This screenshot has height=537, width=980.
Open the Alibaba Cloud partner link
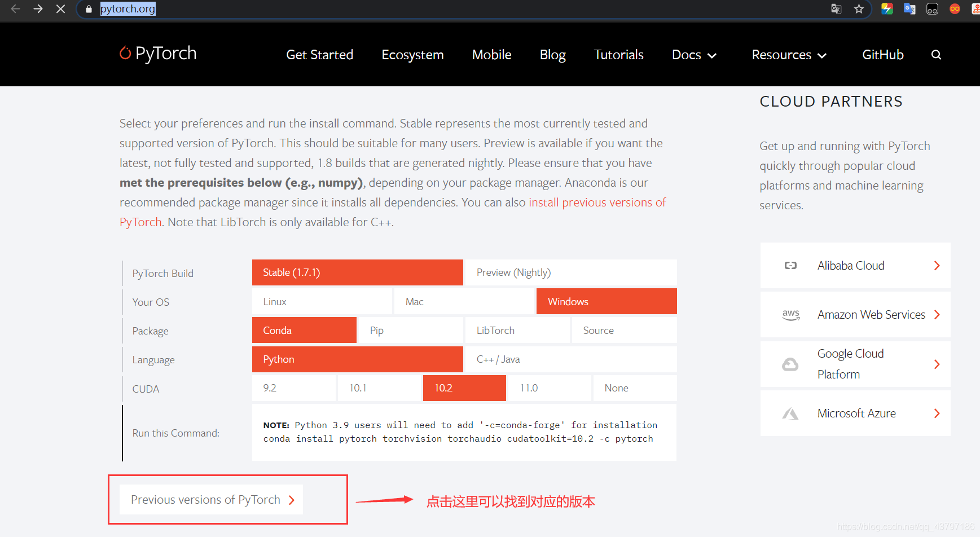click(855, 266)
